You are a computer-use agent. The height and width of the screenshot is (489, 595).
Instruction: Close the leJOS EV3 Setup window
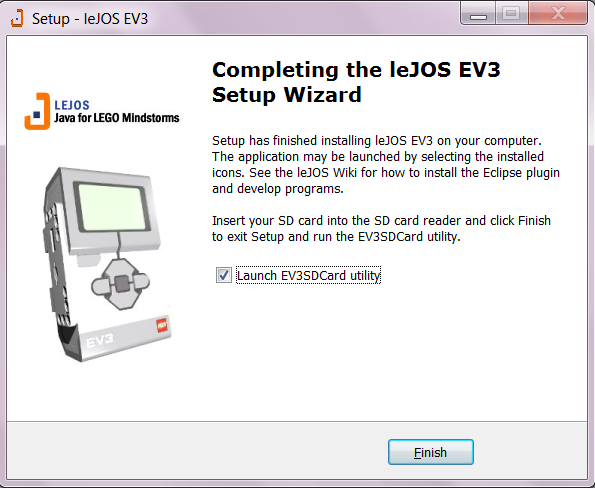coord(558,14)
